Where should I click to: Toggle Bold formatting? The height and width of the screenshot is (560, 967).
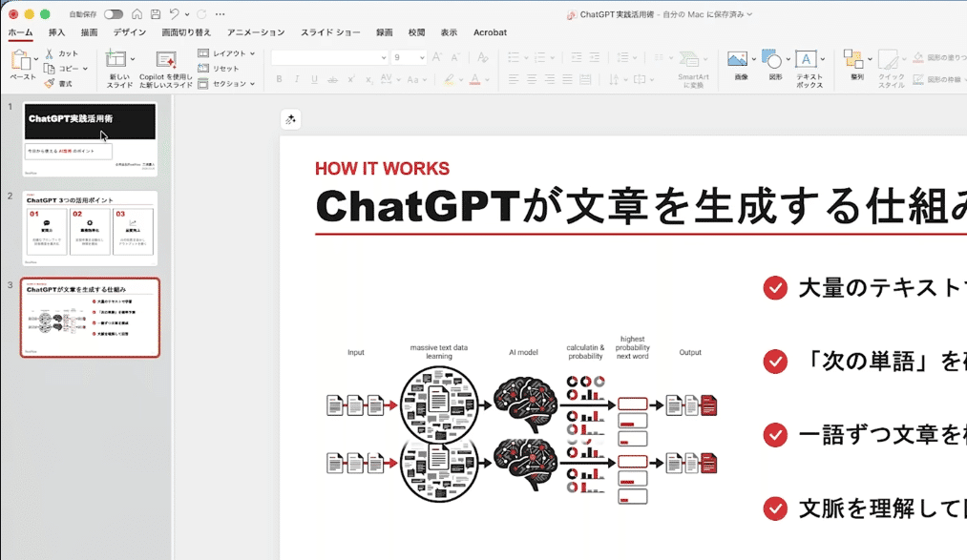pos(280,79)
